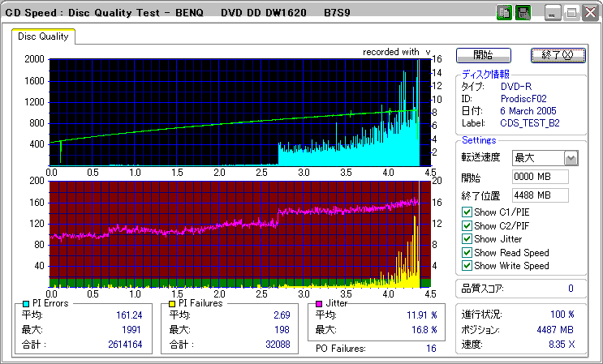
Task: Click the PI Errors maximum value 1991
Action: (x=131, y=330)
